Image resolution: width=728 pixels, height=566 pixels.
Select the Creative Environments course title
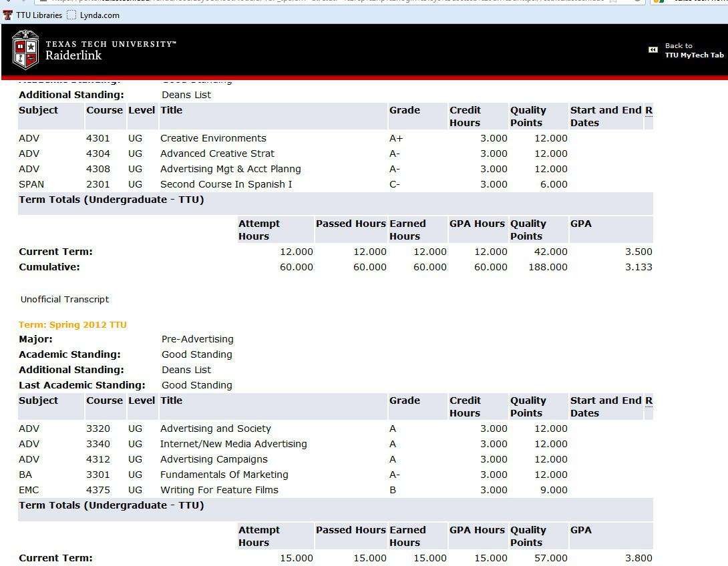click(213, 138)
